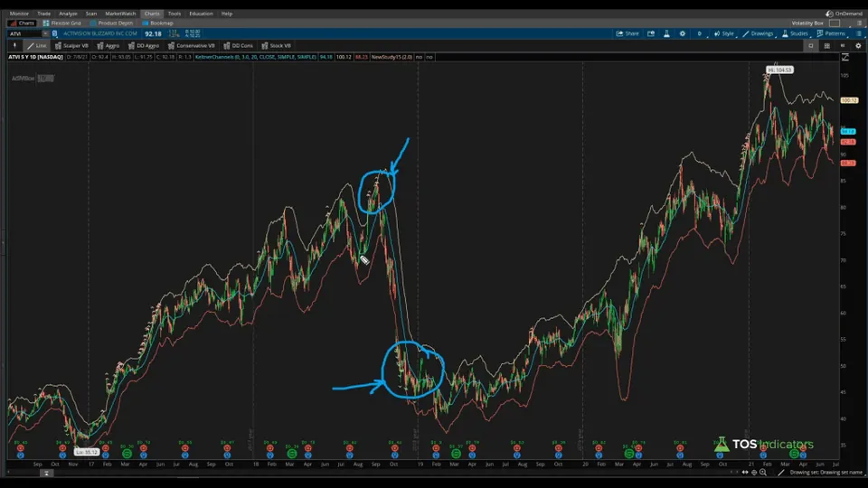Select the Line drawing tool
Viewport: 868px width, 488px height.
pos(36,46)
